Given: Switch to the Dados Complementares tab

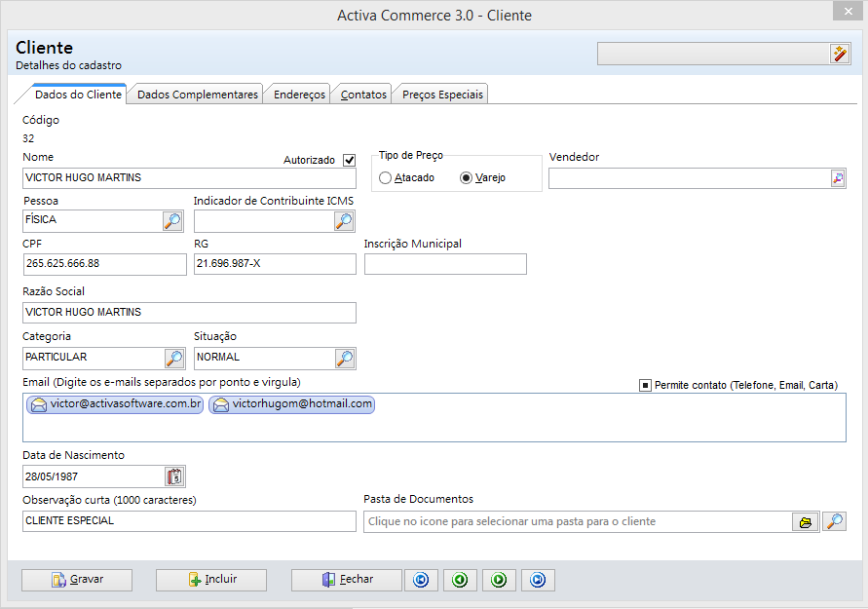Looking at the screenshot, I should pos(198,95).
